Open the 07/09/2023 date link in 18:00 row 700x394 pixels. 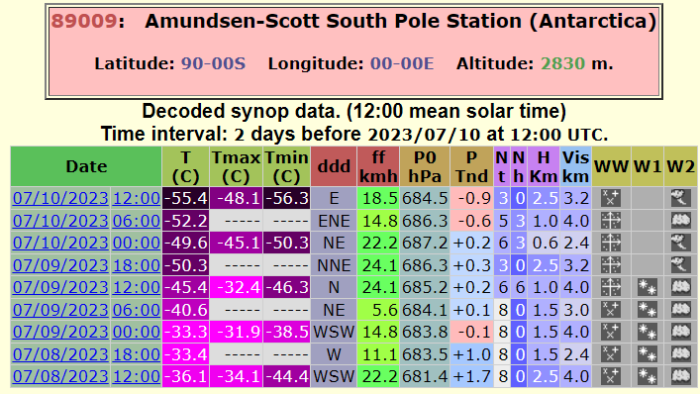click(x=61, y=265)
